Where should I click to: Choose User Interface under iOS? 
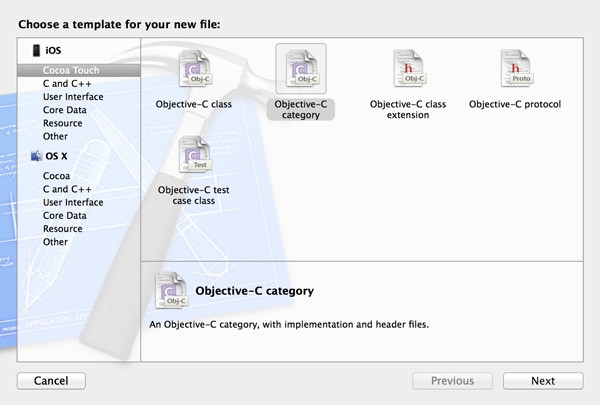pyautogui.click(x=73, y=97)
